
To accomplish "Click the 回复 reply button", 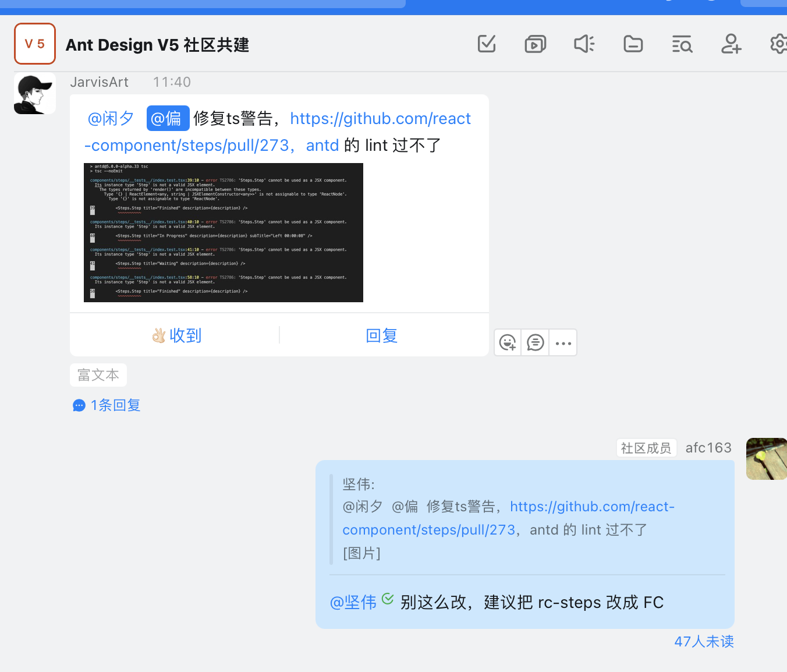I will (x=382, y=335).
